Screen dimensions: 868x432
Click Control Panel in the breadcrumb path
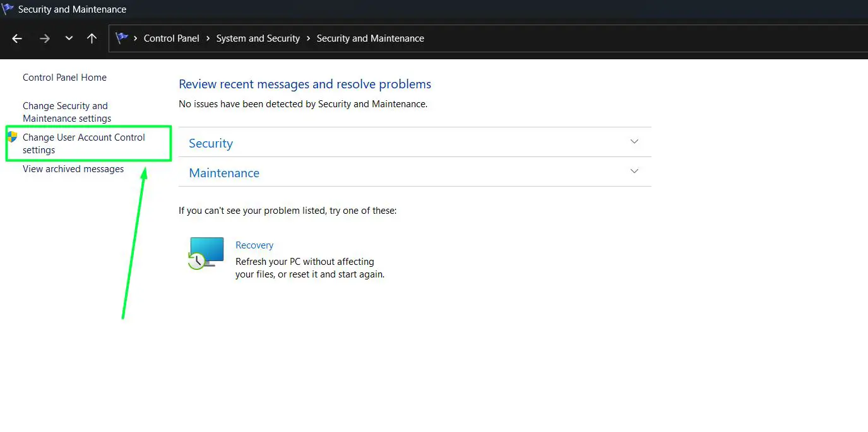(x=171, y=38)
